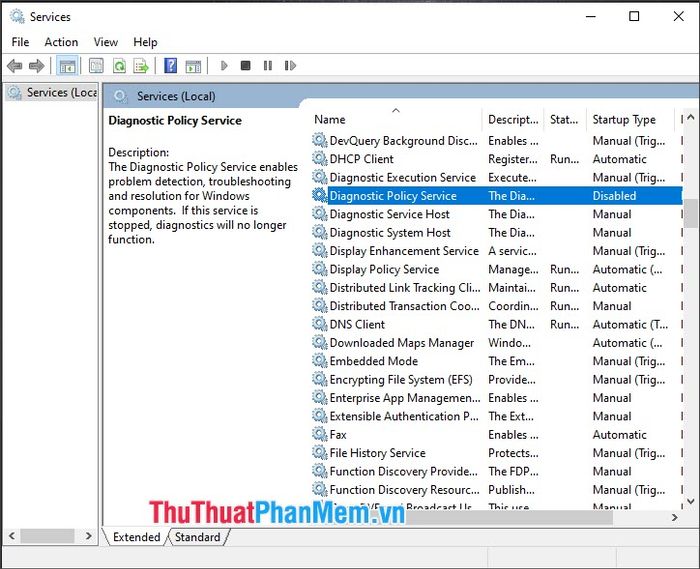
Task: Open the Help menu
Action: 145,42
